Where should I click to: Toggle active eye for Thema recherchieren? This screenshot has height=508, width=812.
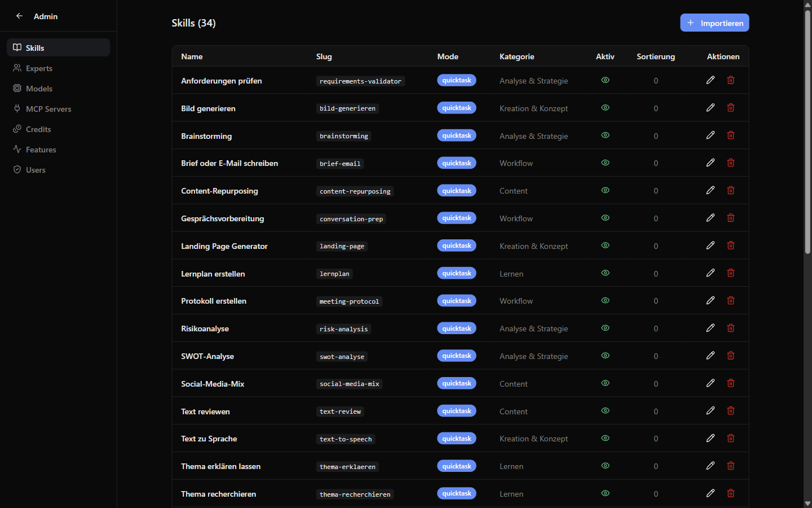click(x=605, y=493)
